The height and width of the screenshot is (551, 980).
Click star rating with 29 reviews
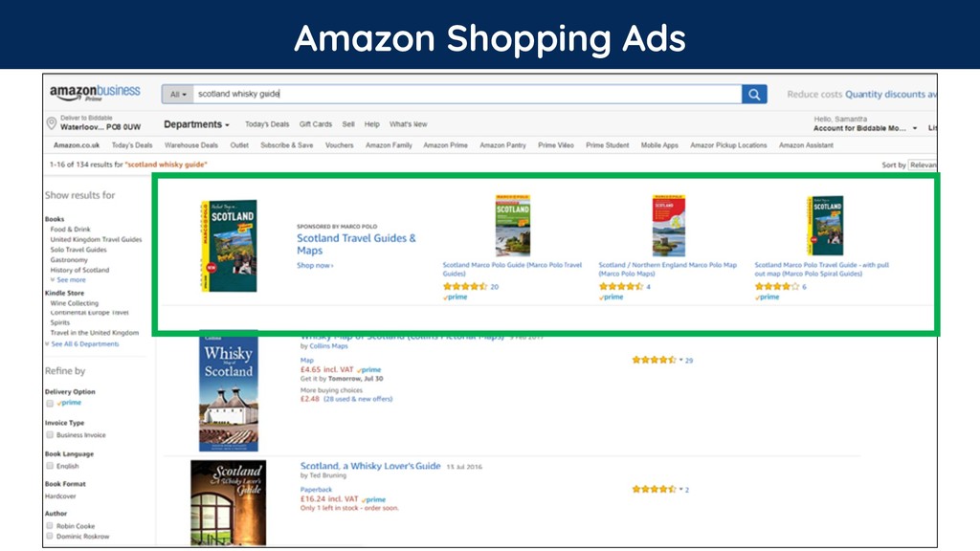[654, 360]
